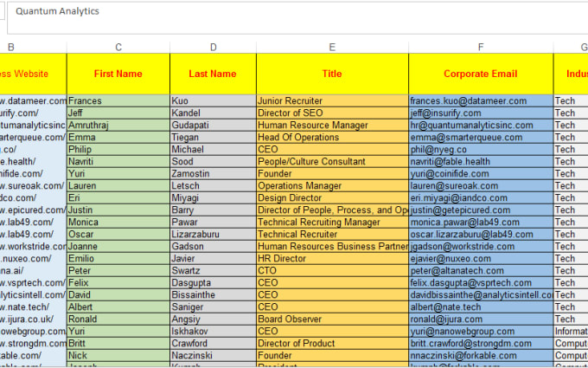Select the nnaczinski@forkable.com cell

point(481,355)
